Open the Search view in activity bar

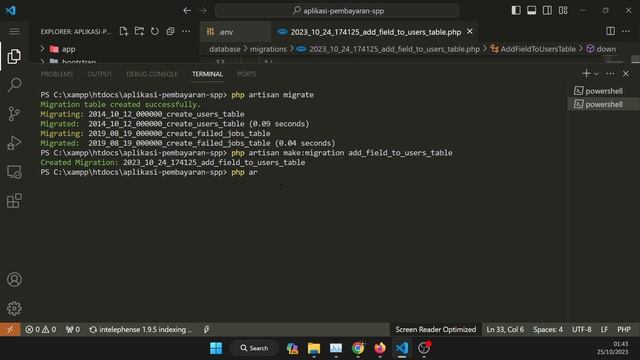coord(14,85)
